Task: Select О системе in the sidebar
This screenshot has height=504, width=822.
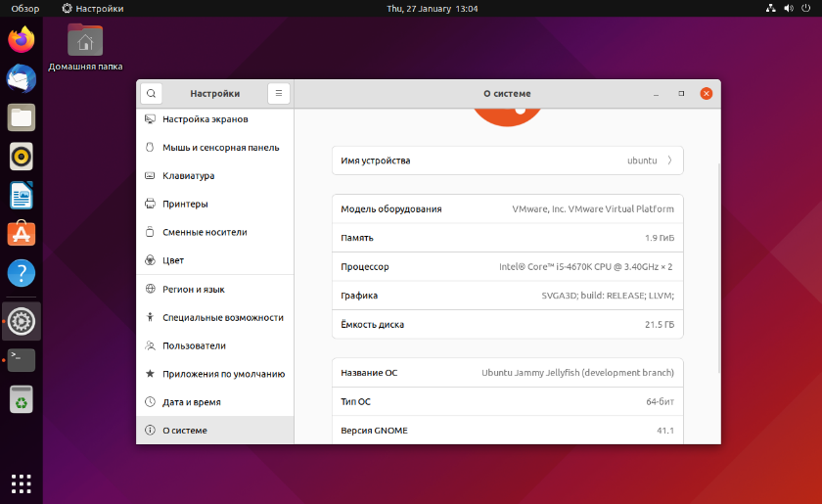Action: (x=215, y=430)
